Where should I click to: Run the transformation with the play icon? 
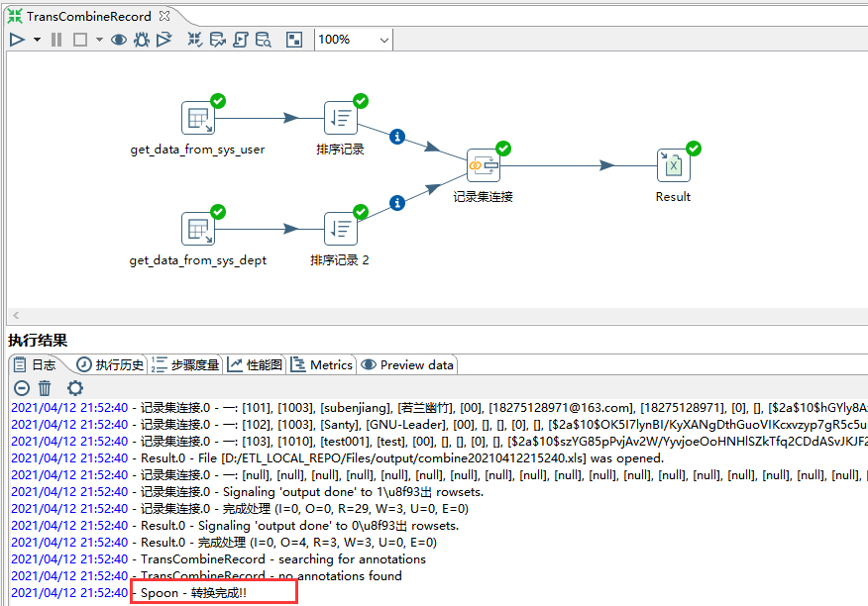coord(17,40)
